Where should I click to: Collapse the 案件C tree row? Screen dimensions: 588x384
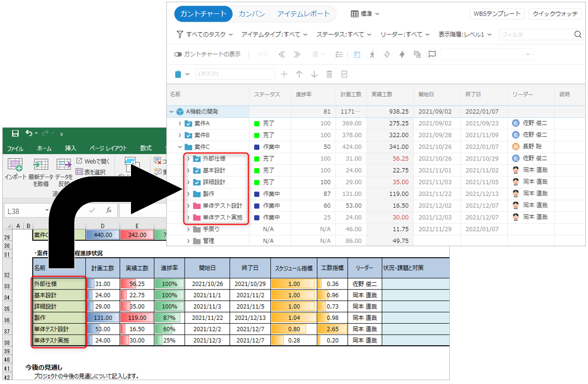click(180, 147)
